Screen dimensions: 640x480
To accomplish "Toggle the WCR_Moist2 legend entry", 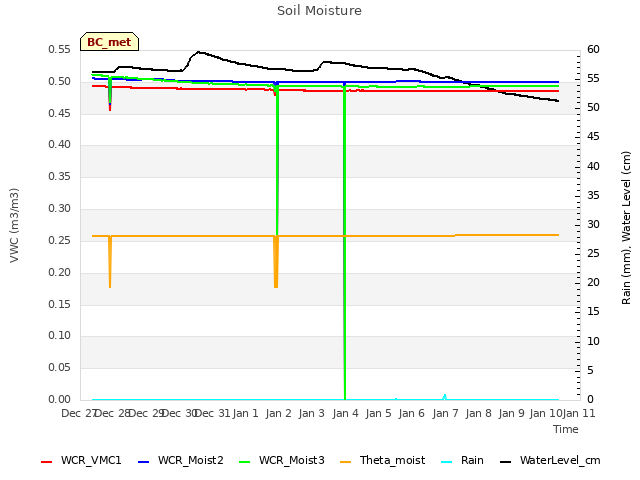I will click(x=181, y=461).
